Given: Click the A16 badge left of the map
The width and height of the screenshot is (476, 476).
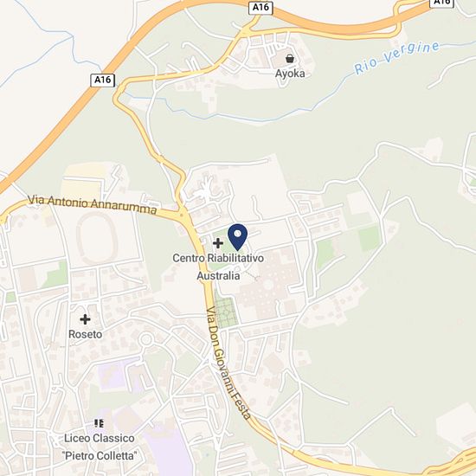Looking at the screenshot, I should pos(103,80).
